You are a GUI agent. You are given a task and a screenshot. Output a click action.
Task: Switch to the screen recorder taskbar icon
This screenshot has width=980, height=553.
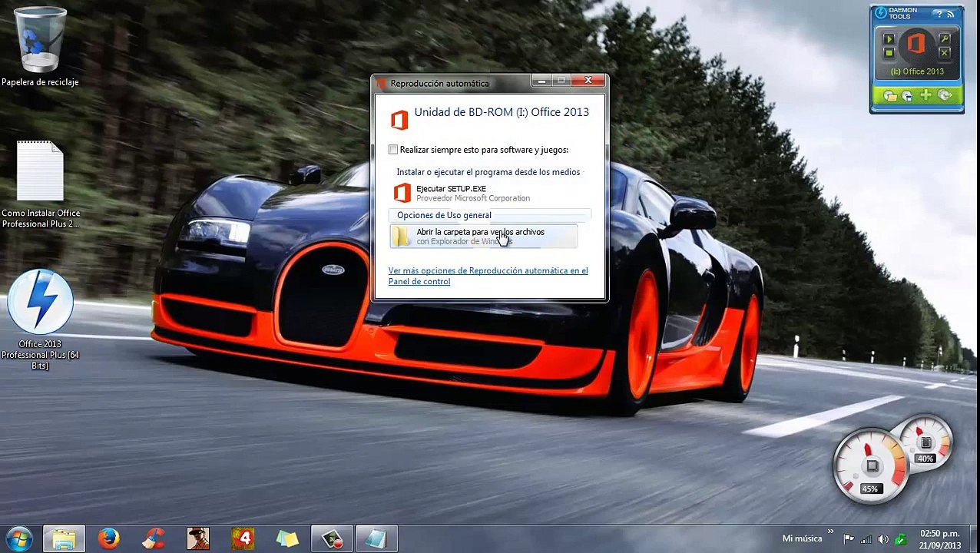click(x=332, y=538)
